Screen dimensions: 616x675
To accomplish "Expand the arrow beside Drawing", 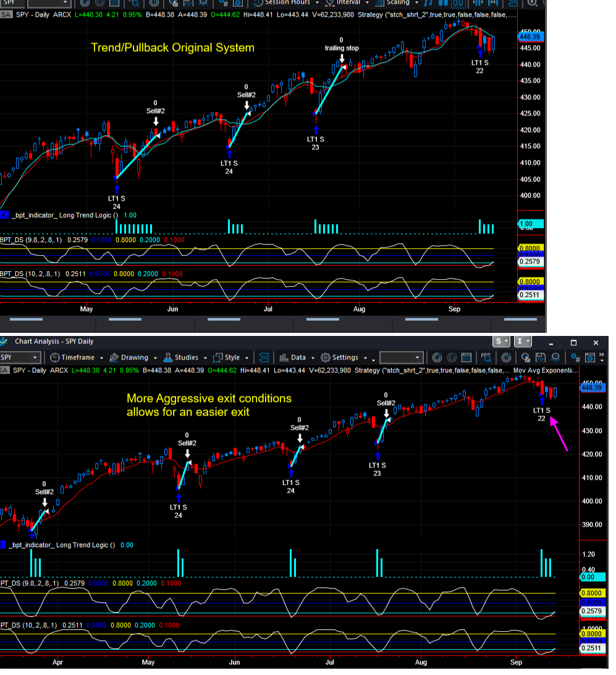I will pyautogui.click(x=155, y=358).
